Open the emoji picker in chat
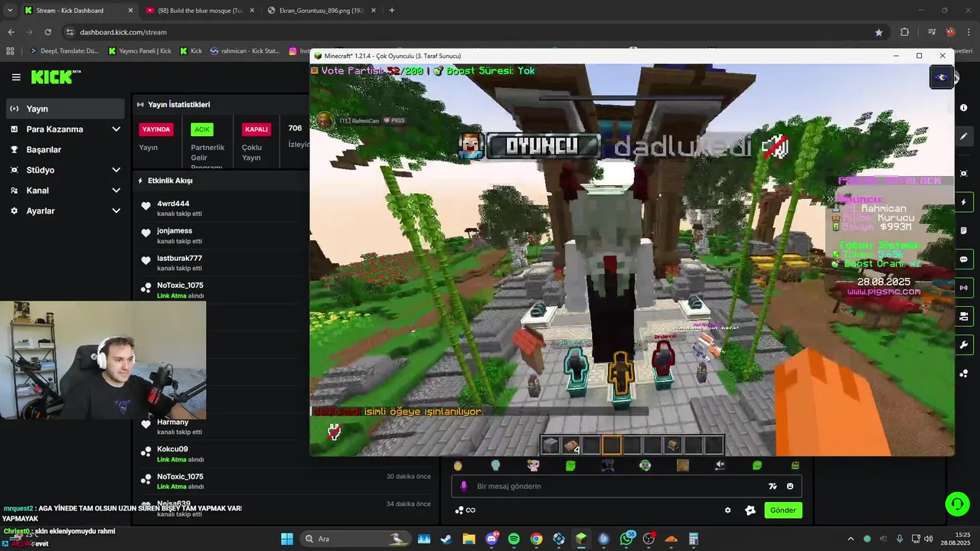The width and height of the screenshot is (980, 551). [790, 486]
